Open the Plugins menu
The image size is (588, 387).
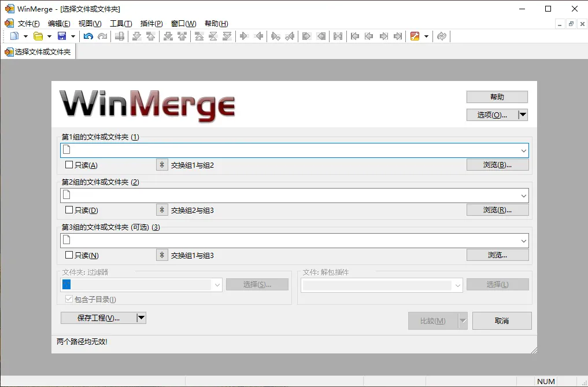(x=151, y=23)
